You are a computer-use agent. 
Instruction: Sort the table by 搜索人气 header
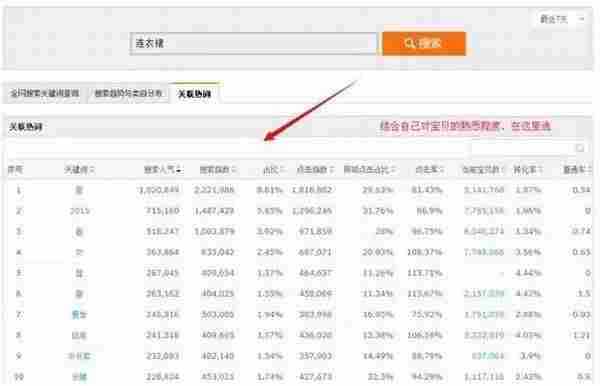[x=163, y=169]
